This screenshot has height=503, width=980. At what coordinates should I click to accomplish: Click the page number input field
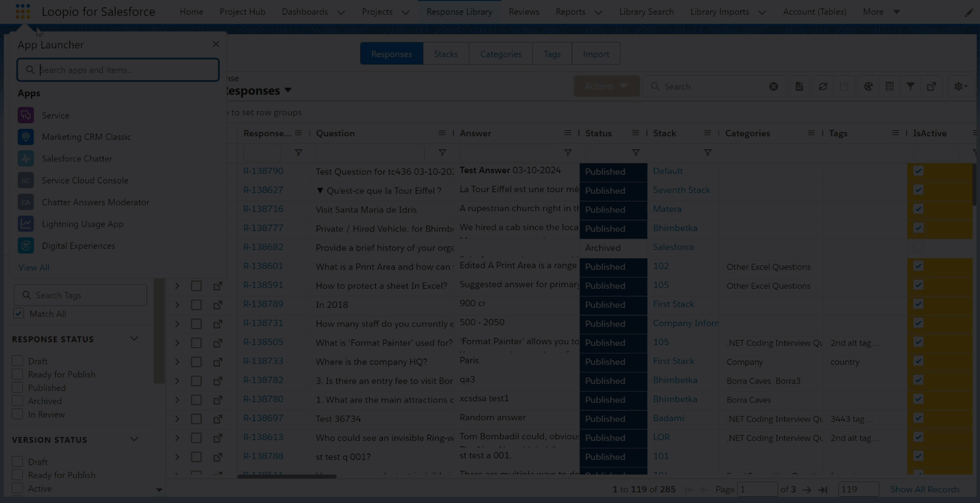click(758, 489)
